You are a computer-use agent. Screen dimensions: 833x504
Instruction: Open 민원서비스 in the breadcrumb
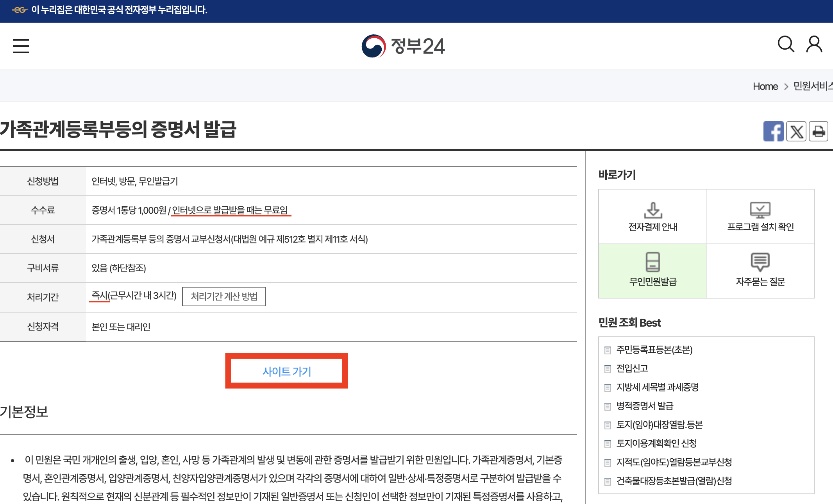[813, 86]
